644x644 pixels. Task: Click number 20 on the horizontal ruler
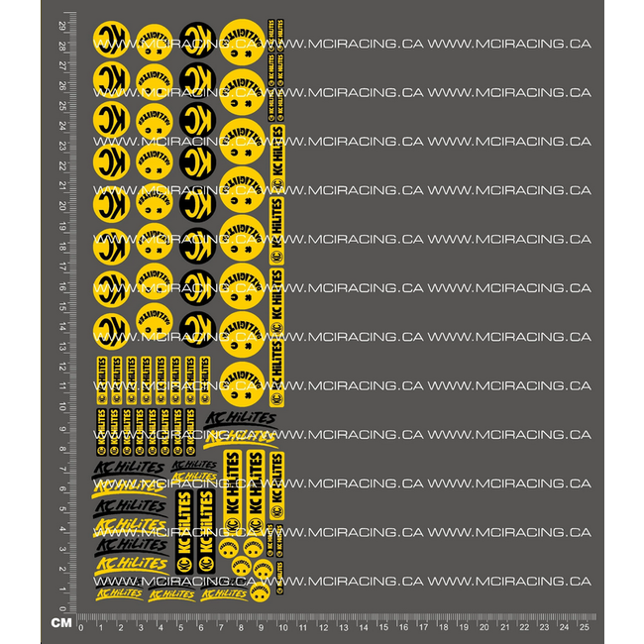(x=483, y=627)
